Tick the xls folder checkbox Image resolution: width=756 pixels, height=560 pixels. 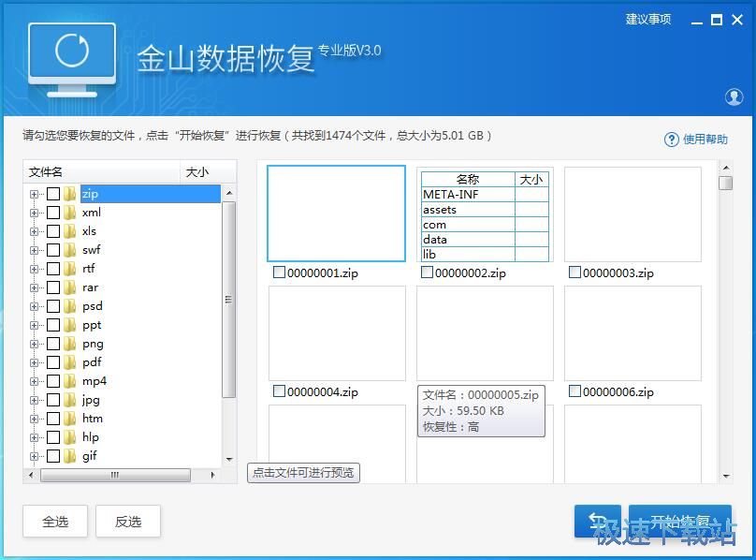tap(53, 231)
